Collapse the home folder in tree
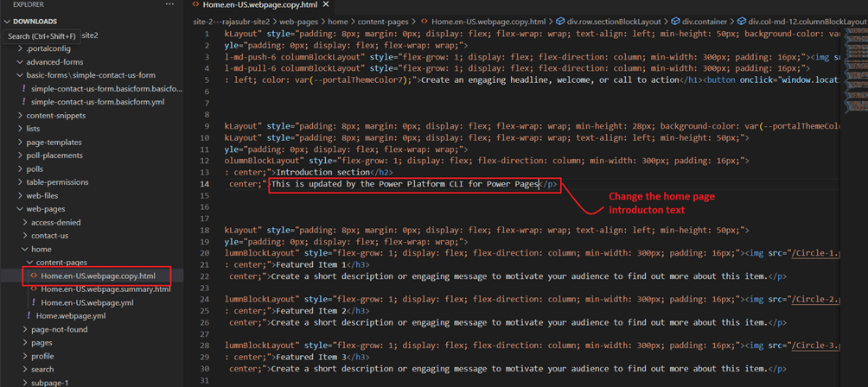This screenshot has height=387, width=868. click(x=23, y=249)
